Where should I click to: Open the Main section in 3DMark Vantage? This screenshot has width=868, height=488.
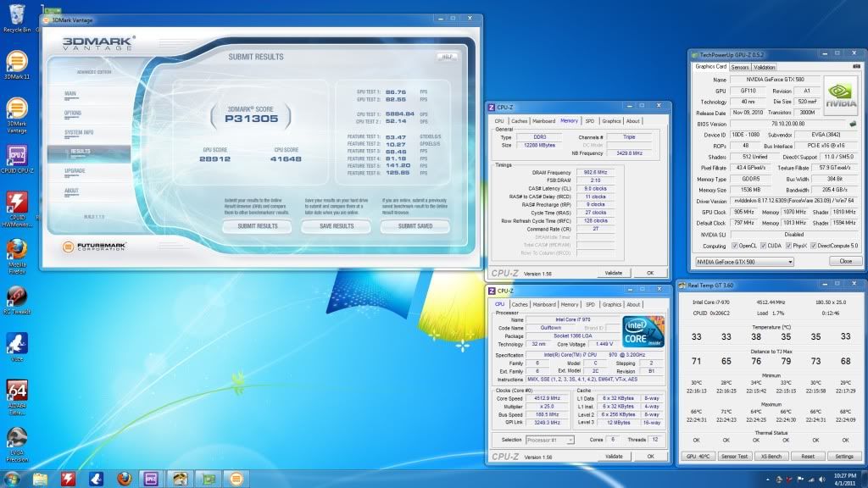pos(70,94)
